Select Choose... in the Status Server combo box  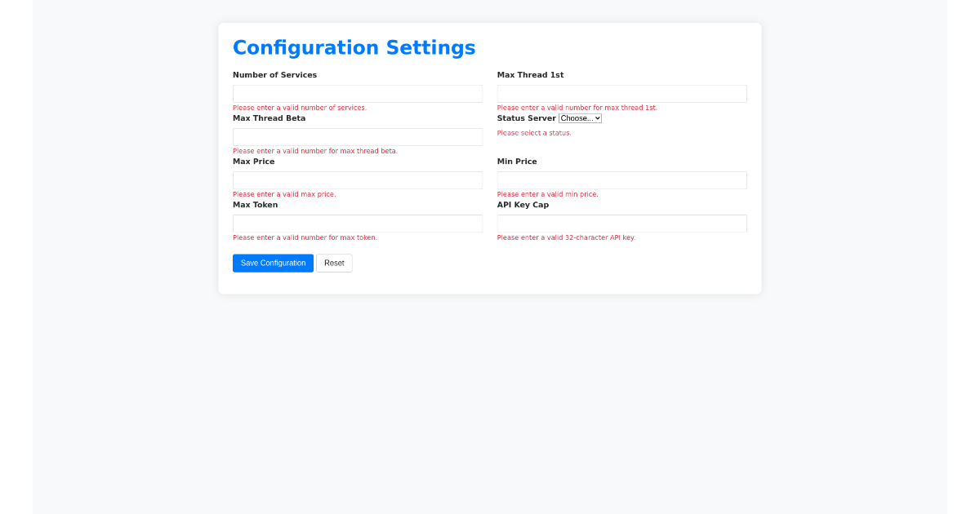(580, 117)
